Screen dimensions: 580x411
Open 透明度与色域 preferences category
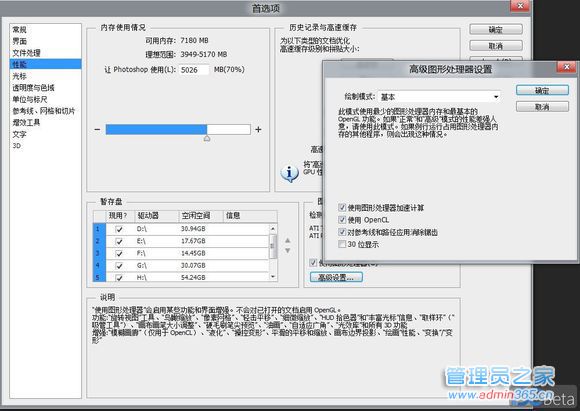(x=33, y=88)
